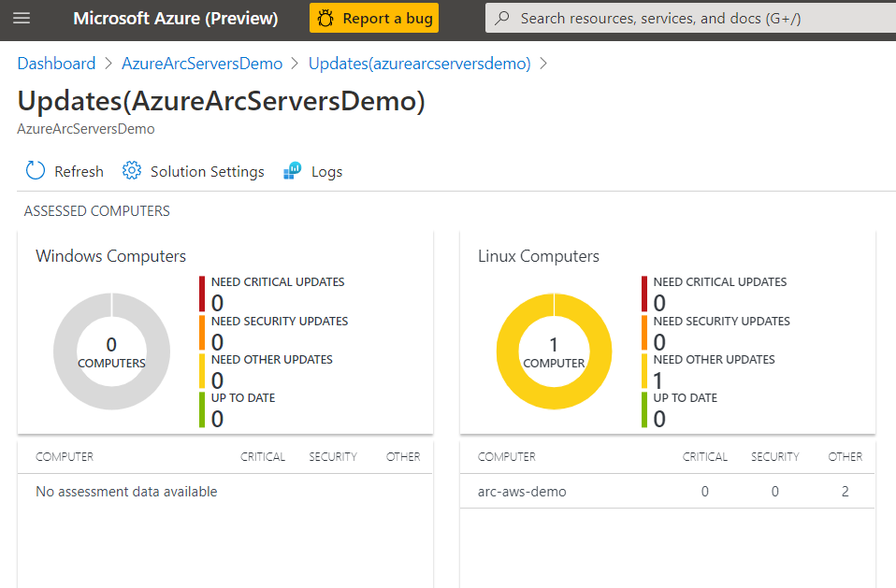Click Windows orange Need Security Updates bar

(x=202, y=333)
